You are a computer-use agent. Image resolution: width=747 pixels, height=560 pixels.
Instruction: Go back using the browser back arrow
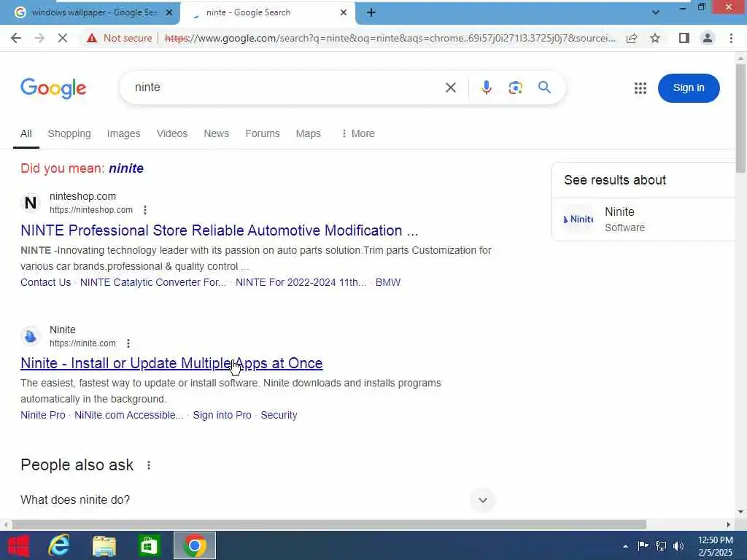[16, 38]
